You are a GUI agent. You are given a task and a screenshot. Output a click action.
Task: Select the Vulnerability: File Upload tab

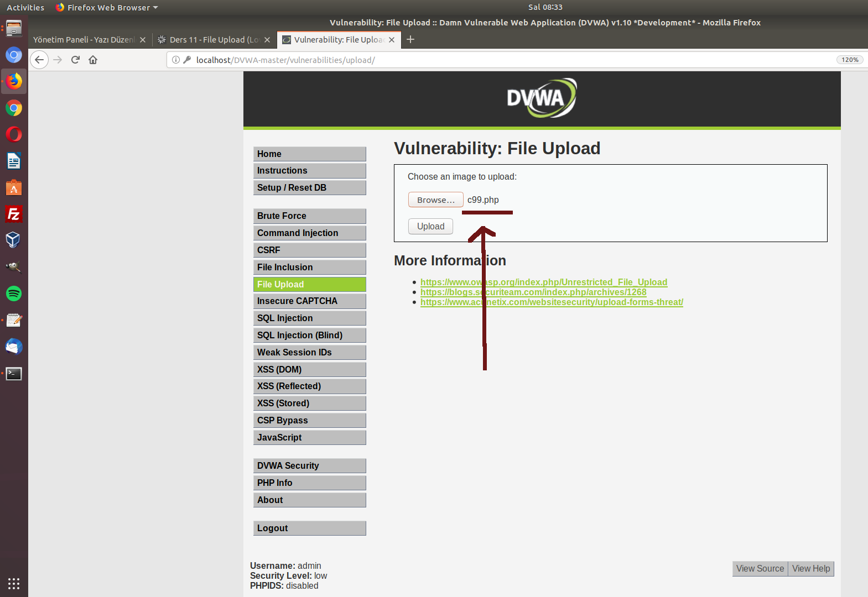pyautogui.click(x=339, y=40)
